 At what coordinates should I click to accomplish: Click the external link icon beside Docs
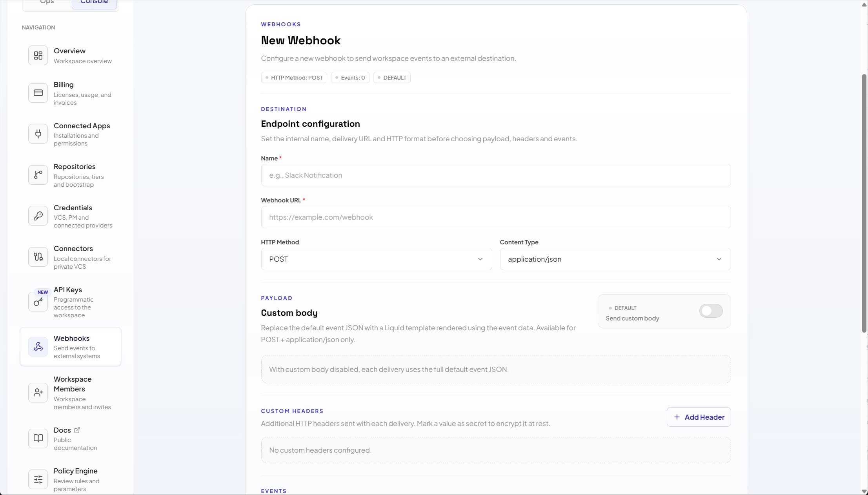[77, 430]
